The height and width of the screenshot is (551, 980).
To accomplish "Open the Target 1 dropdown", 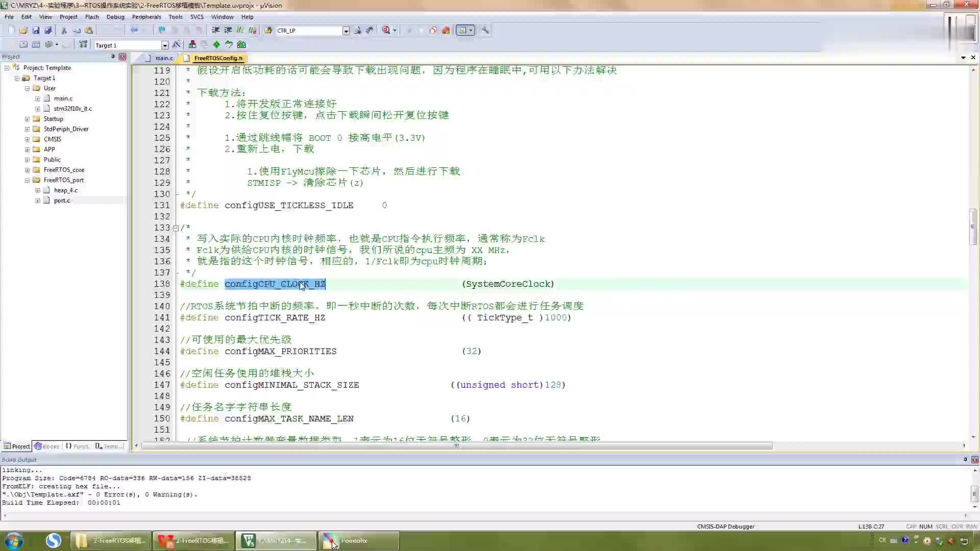I will [x=164, y=45].
